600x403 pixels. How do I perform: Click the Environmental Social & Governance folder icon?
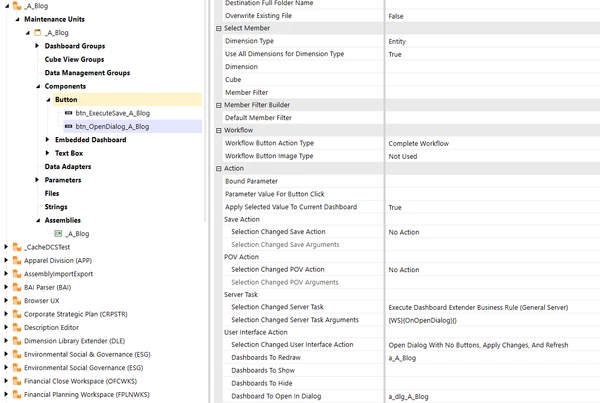[17, 354]
